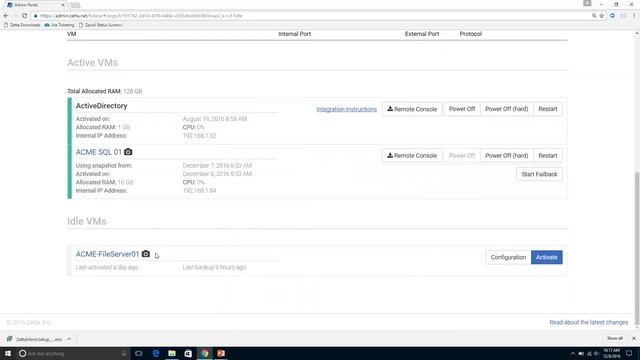Switch to Chrome in the taskbar
The image size is (640, 360).
click(204, 353)
